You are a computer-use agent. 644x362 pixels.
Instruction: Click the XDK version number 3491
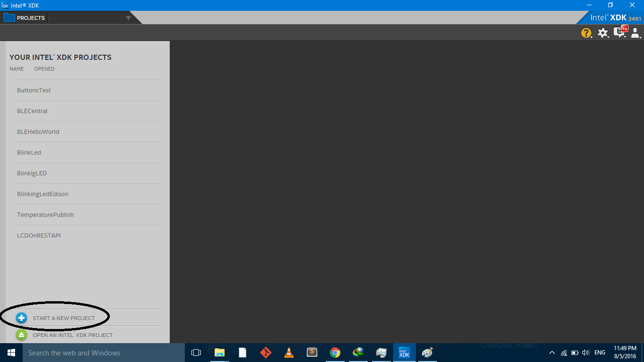(x=635, y=19)
